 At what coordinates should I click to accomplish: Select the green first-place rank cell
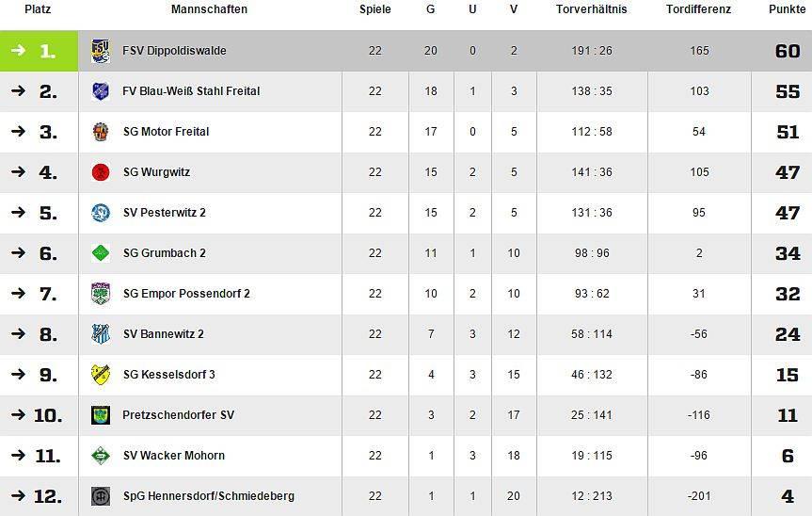[x=39, y=51]
